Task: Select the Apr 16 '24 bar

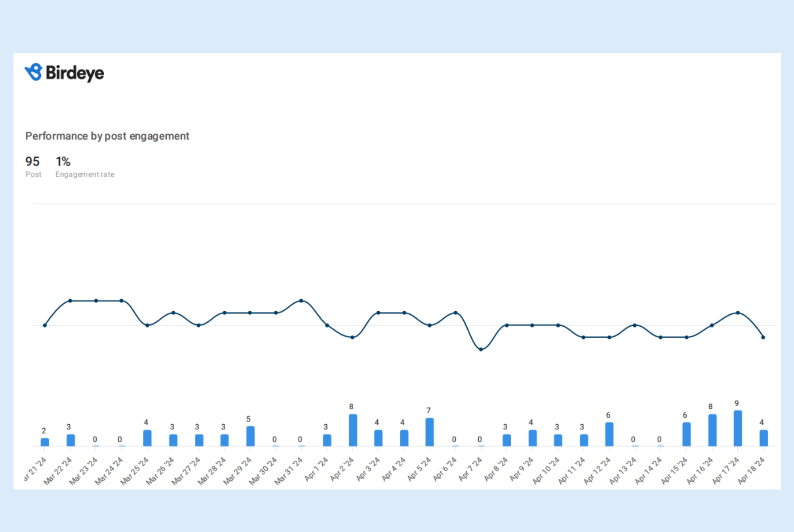Action: point(712,430)
